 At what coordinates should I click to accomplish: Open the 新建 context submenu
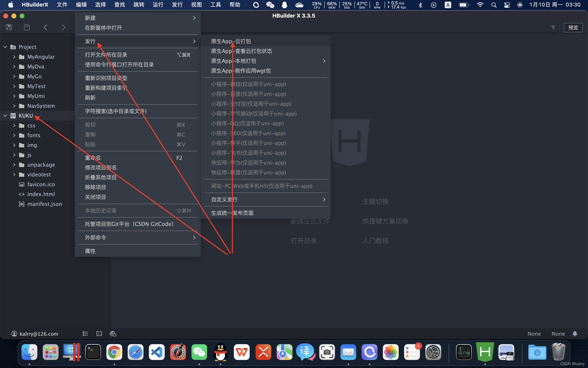point(138,18)
